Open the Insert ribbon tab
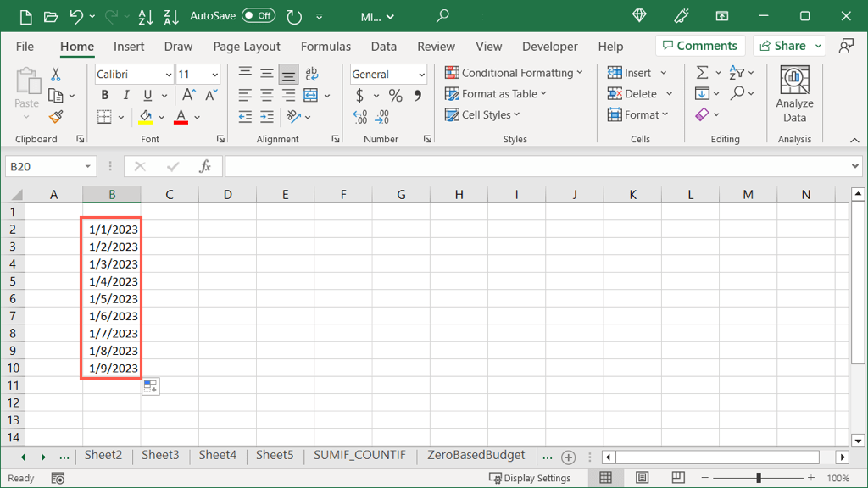The height and width of the screenshot is (488, 868). [129, 47]
